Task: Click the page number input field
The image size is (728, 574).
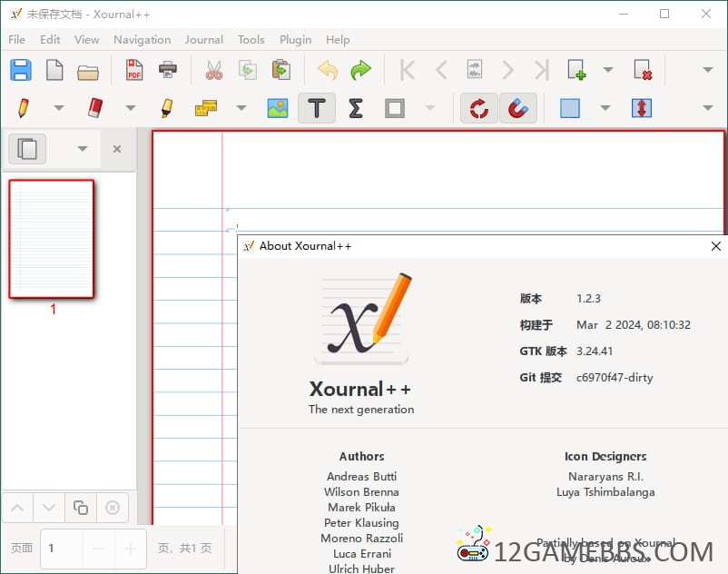Action: pyautogui.click(x=63, y=549)
